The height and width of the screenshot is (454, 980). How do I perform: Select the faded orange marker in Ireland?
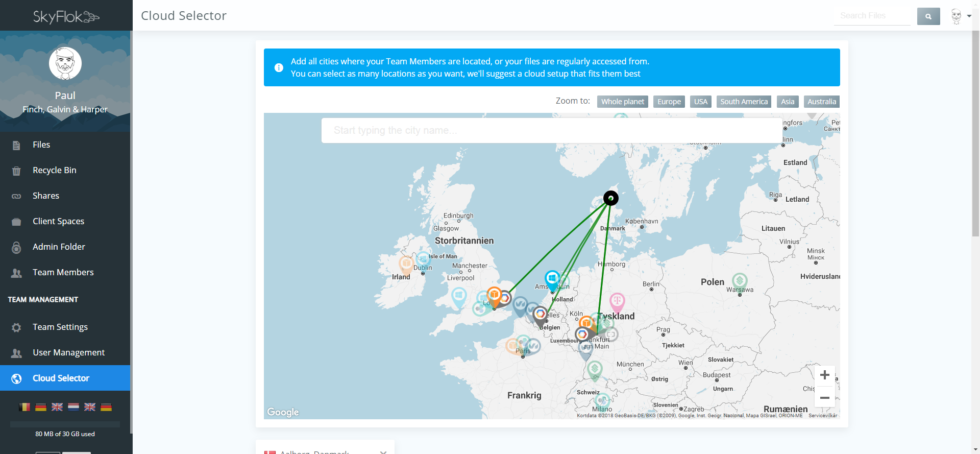[406, 266]
